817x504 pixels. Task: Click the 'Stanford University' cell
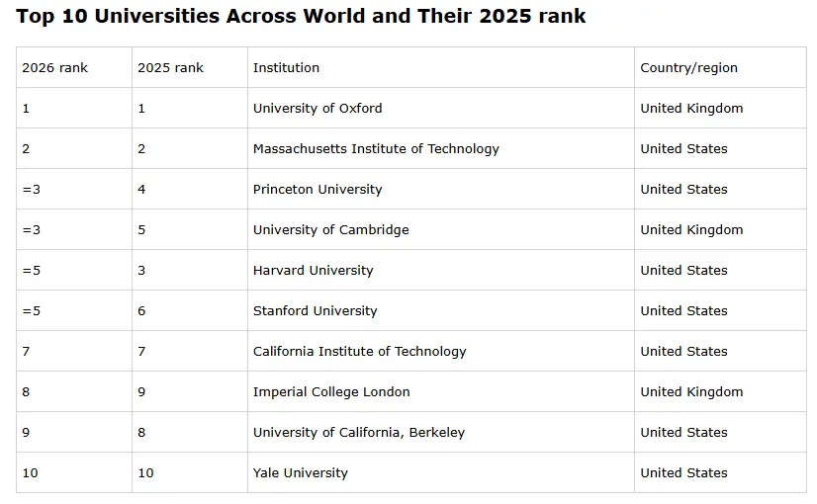315,311
